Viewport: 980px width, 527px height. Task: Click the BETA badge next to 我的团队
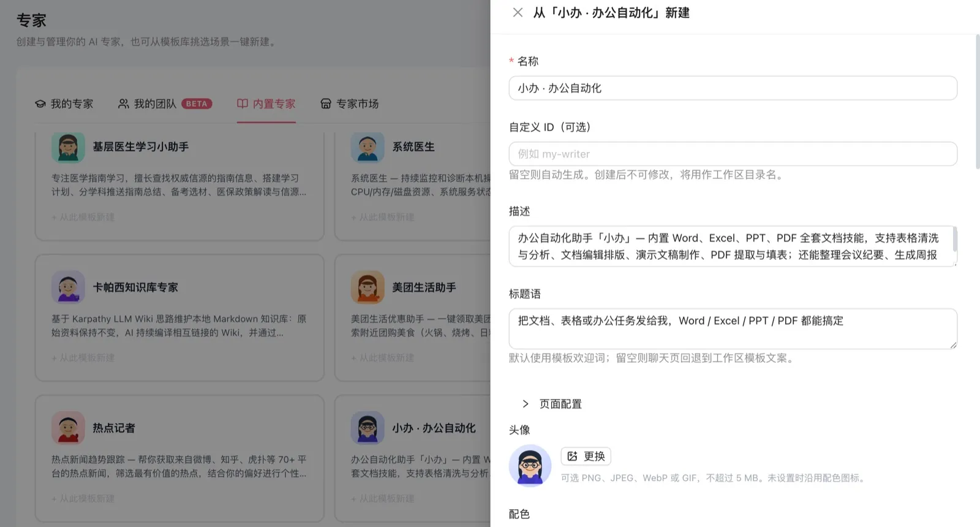click(x=197, y=104)
